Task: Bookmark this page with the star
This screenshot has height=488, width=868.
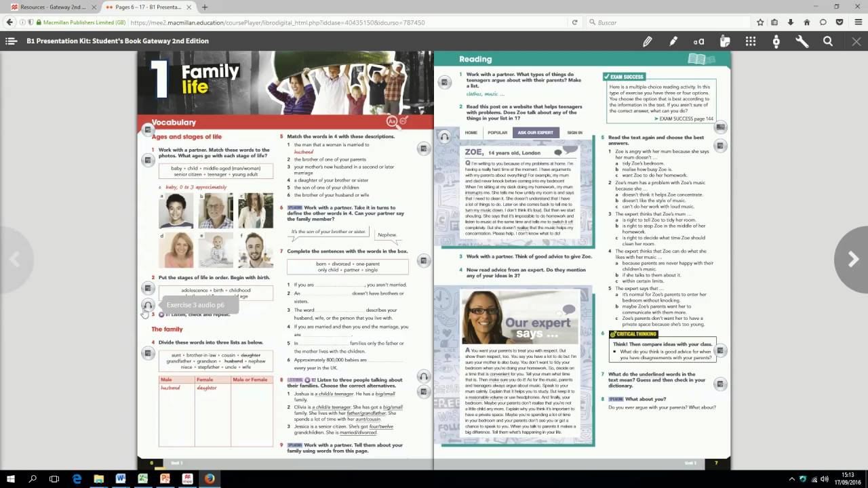Action: (x=760, y=22)
